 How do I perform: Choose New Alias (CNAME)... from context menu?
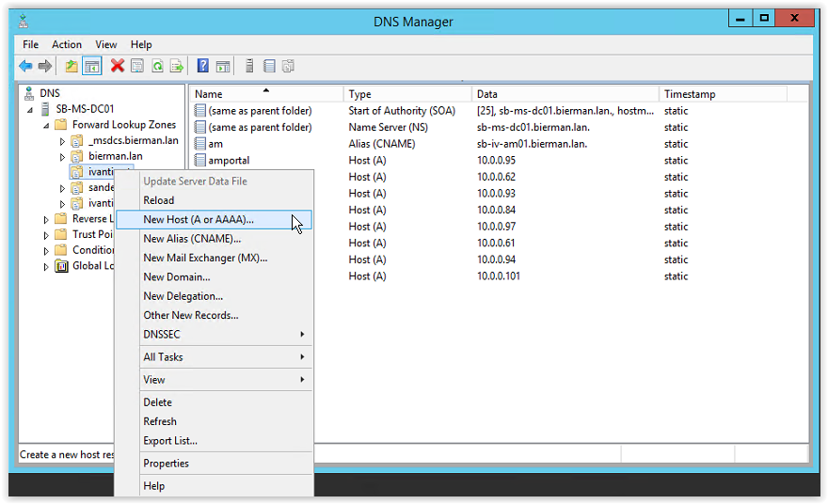214,239
